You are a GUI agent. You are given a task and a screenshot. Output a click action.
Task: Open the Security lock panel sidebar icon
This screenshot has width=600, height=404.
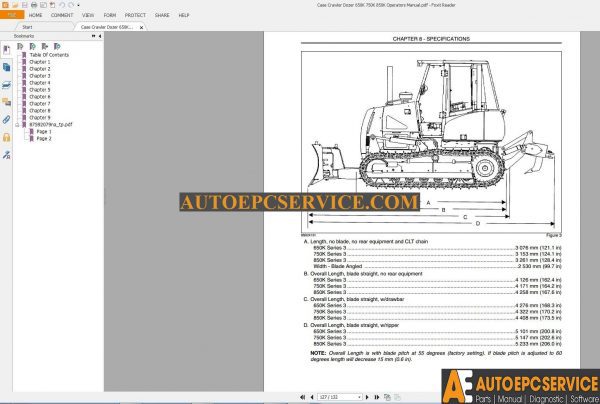[7, 137]
